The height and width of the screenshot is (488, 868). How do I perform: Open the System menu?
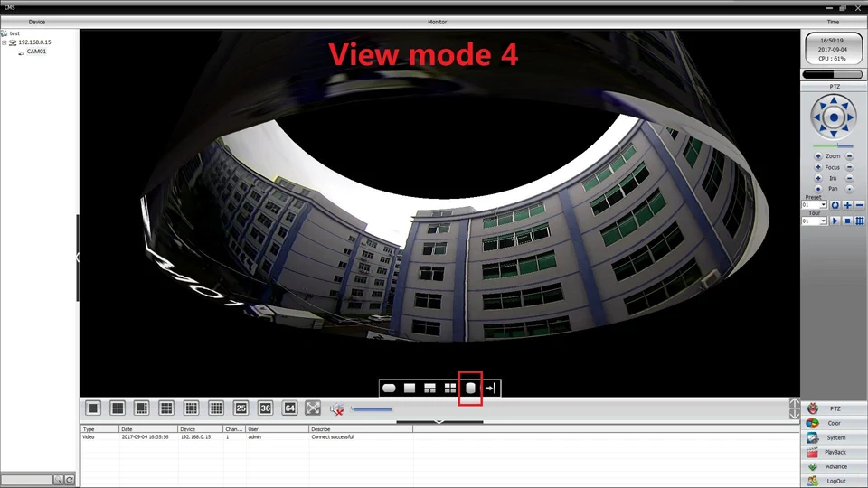[834, 437]
